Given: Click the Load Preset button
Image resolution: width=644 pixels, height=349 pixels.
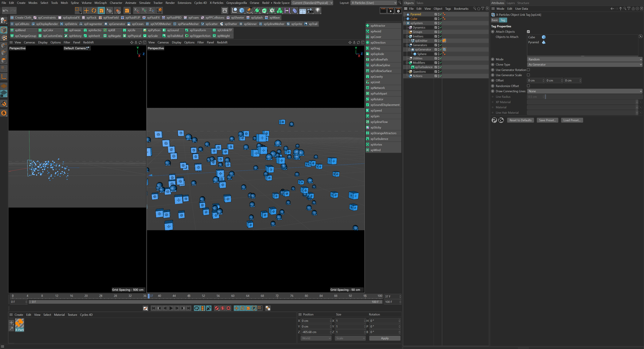Looking at the screenshot, I should tap(572, 120).
